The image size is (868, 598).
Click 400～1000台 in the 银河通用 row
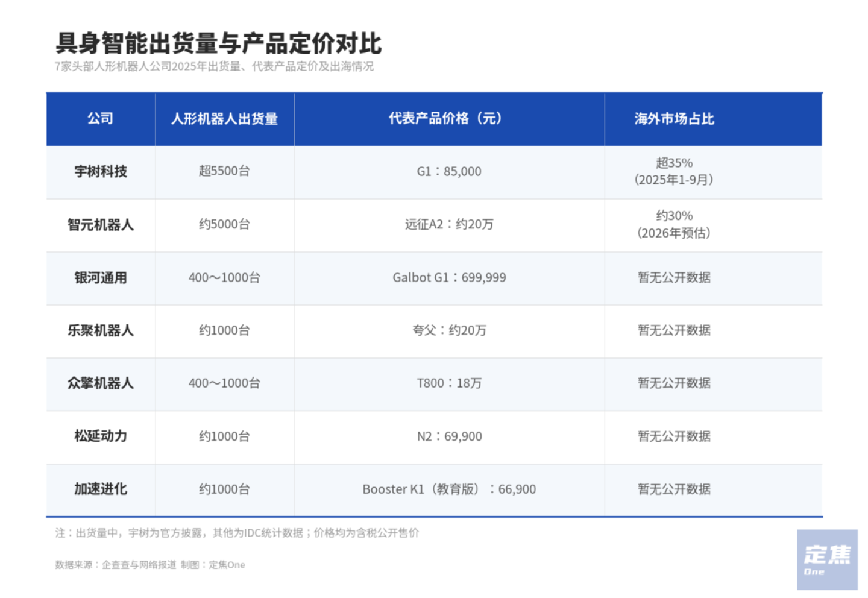[225, 278]
